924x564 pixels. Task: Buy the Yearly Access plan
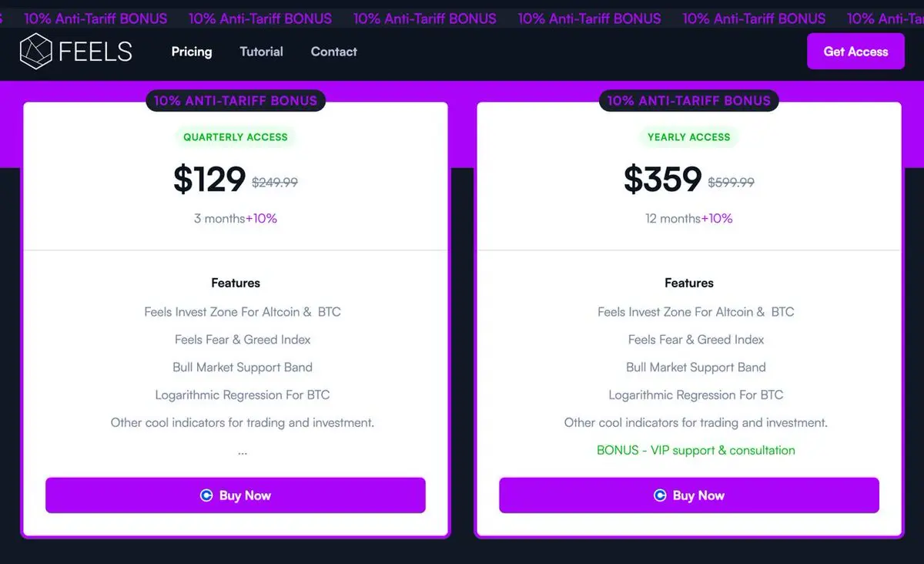coord(689,495)
